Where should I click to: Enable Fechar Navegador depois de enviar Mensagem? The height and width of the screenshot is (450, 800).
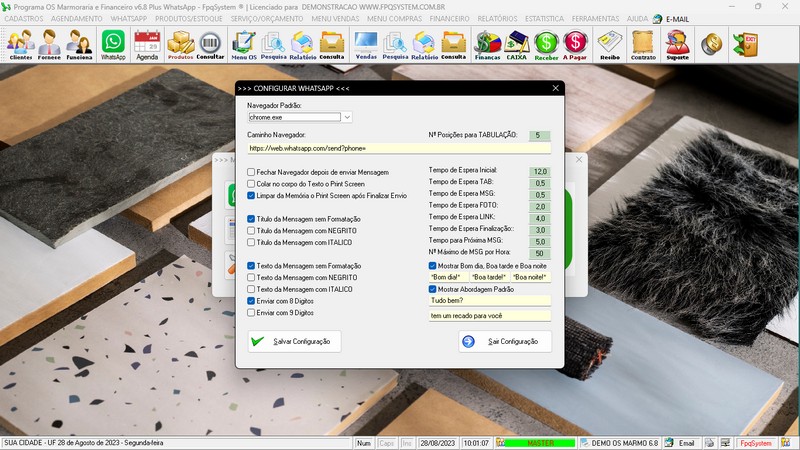pos(251,172)
